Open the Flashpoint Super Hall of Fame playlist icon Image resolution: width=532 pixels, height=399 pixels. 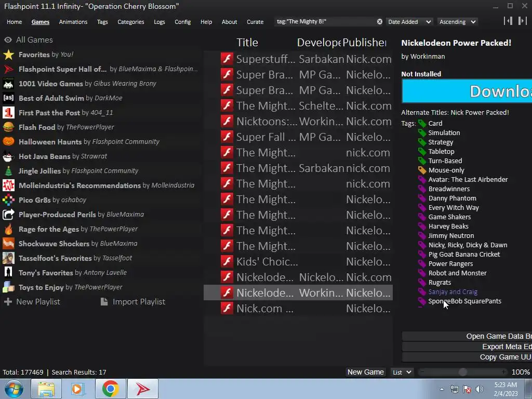coord(8,69)
